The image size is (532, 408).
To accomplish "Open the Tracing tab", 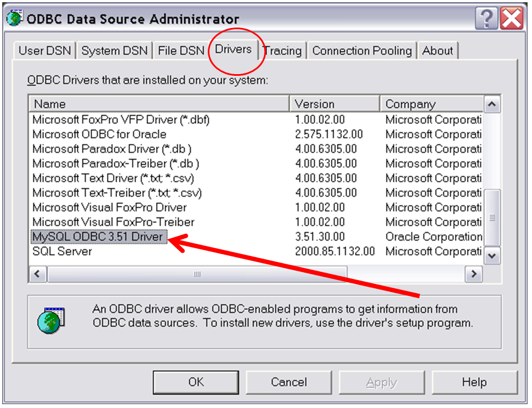I will tap(282, 51).
